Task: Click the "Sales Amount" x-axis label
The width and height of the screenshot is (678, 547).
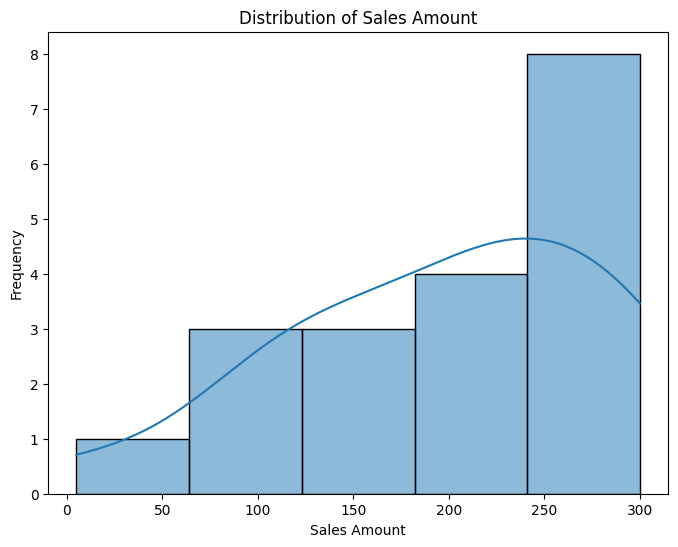Action: pos(357,530)
